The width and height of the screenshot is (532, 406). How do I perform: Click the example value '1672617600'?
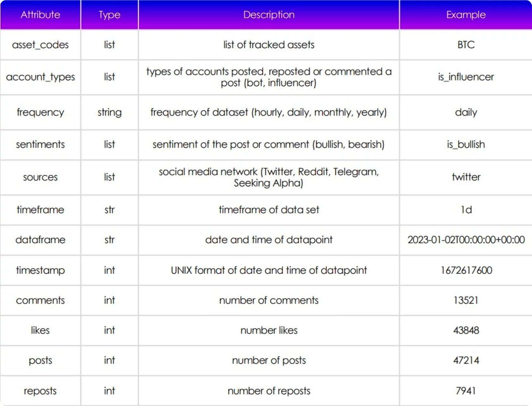pyautogui.click(x=466, y=270)
